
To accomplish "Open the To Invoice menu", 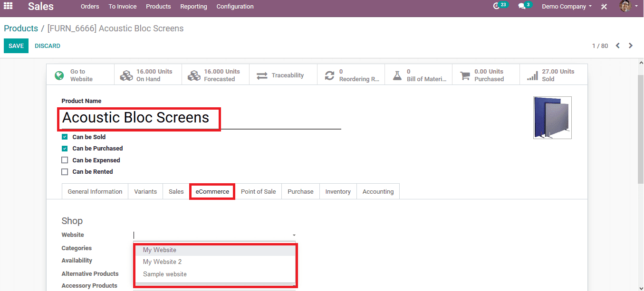I will [x=122, y=7].
